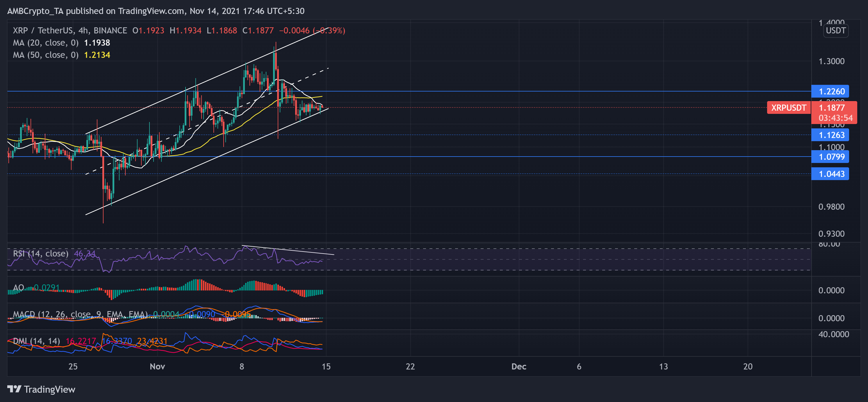The width and height of the screenshot is (868, 402).
Task: Click the 15 date axis label
Action: 326,366
